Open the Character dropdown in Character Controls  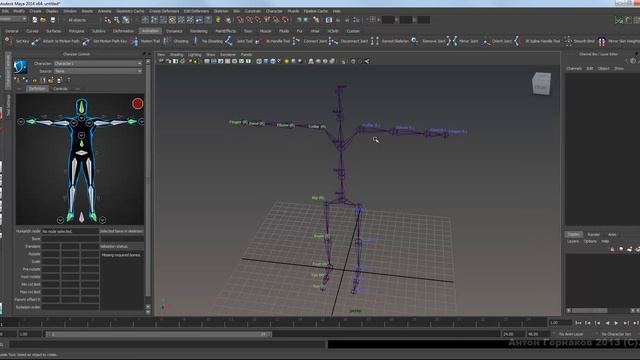(x=98, y=64)
